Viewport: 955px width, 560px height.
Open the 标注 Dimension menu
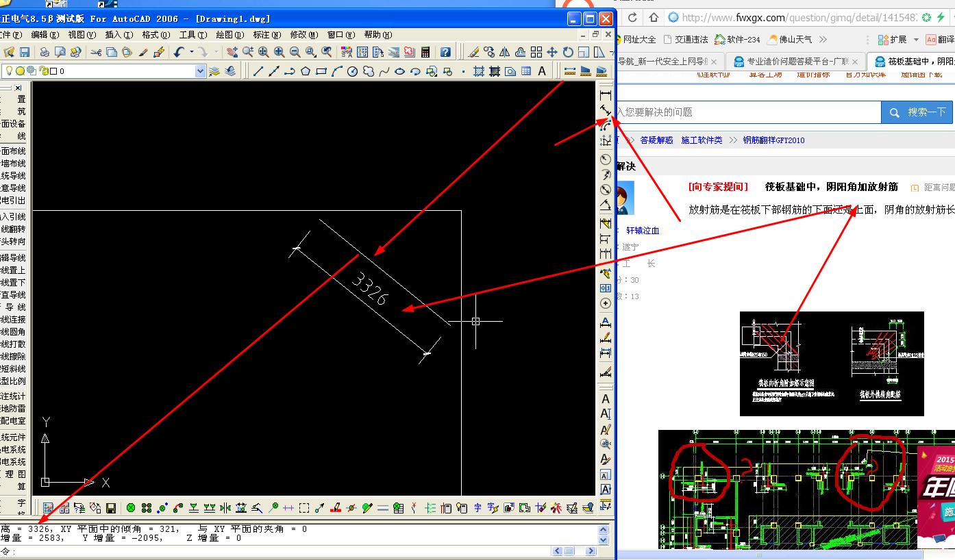[x=267, y=34]
